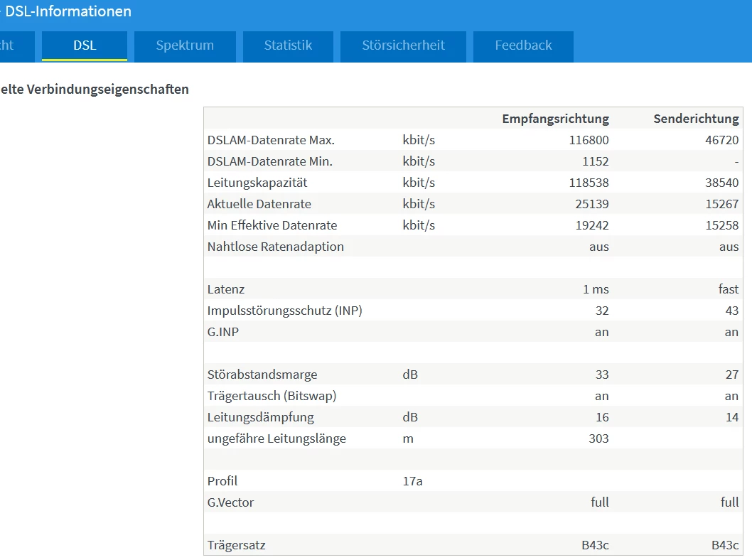Select the Nahtlose Ratenadaption row label
This screenshot has height=560, width=752.
coord(275,247)
